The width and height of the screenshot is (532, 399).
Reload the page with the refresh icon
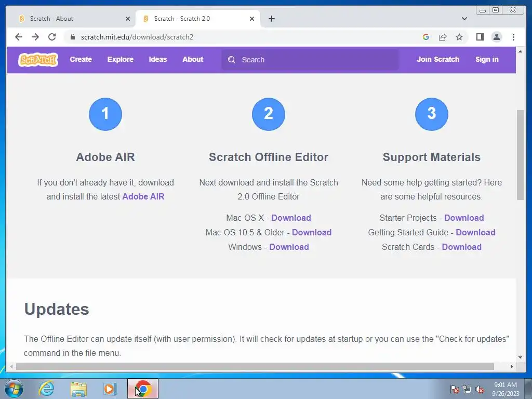tap(52, 37)
